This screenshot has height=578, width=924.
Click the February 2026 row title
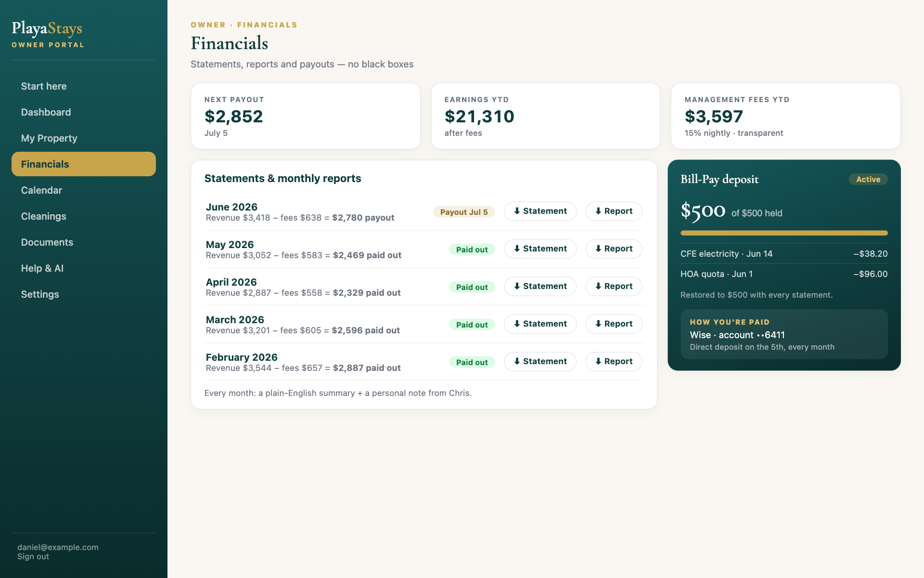pyautogui.click(x=242, y=357)
